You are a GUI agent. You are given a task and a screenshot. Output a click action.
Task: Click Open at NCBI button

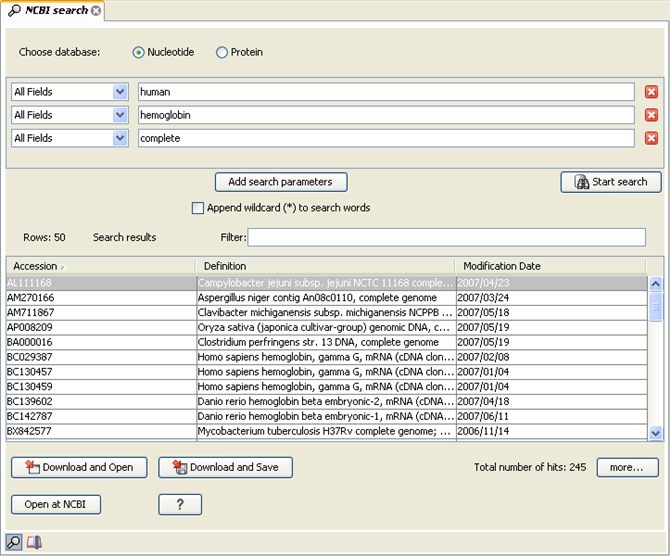[56, 505]
